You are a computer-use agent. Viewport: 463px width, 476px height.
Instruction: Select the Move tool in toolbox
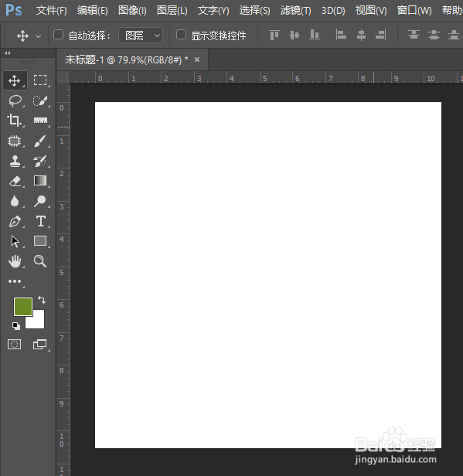coord(15,80)
